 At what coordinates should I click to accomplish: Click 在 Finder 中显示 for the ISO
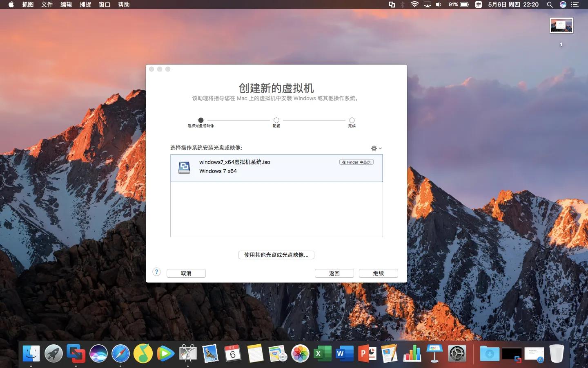pyautogui.click(x=356, y=162)
